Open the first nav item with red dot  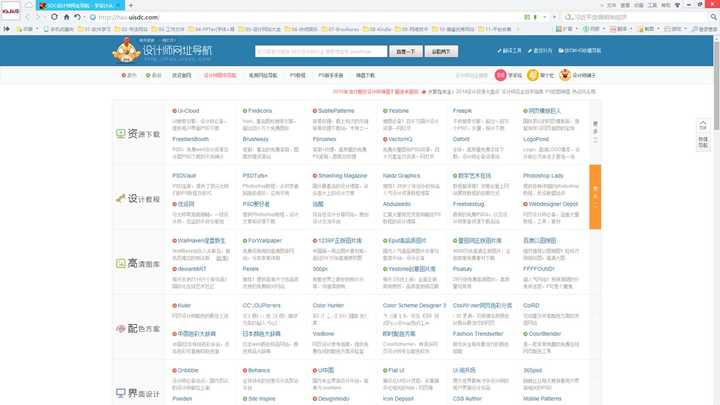click(129, 75)
